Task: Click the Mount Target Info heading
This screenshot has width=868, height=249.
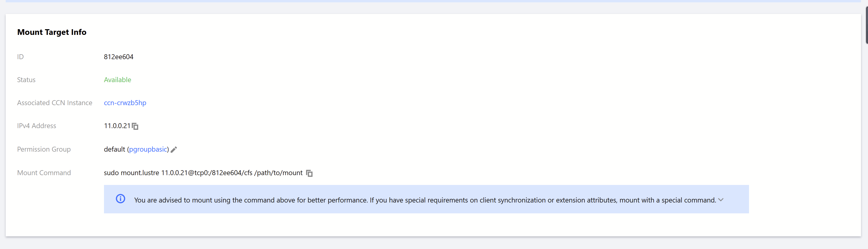Action: tap(51, 32)
